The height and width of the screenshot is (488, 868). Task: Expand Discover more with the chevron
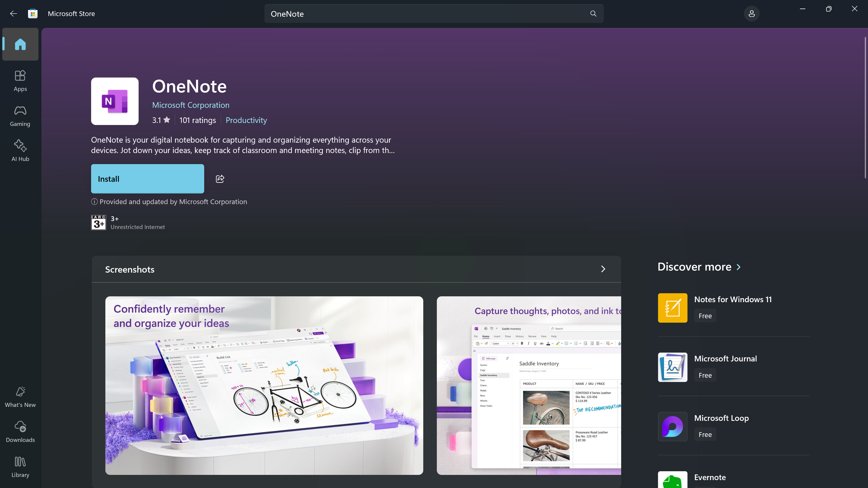pyautogui.click(x=739, y=267)
